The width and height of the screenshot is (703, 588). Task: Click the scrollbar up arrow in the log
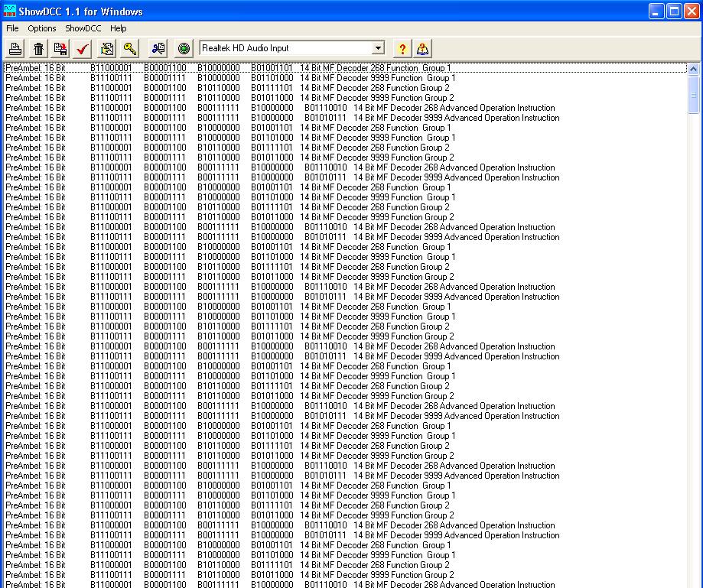click(694, 70)
